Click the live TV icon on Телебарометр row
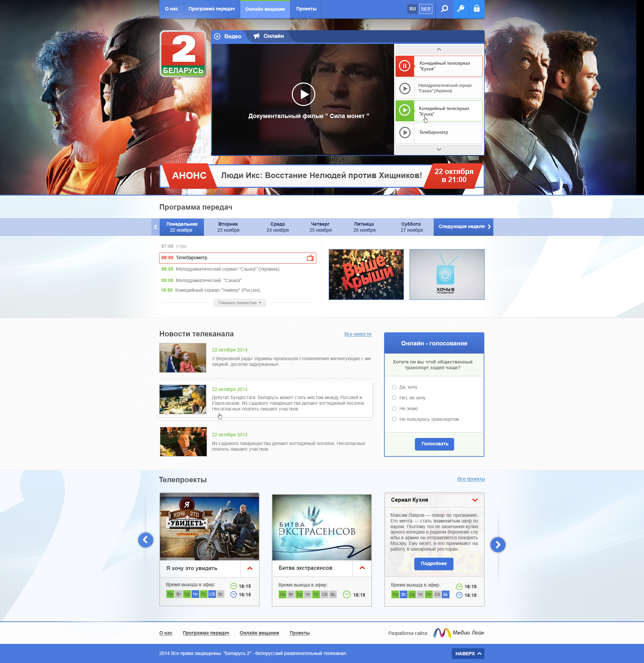Image resolution: width=644 pixels, height=663 pixels. coord(310,258)
